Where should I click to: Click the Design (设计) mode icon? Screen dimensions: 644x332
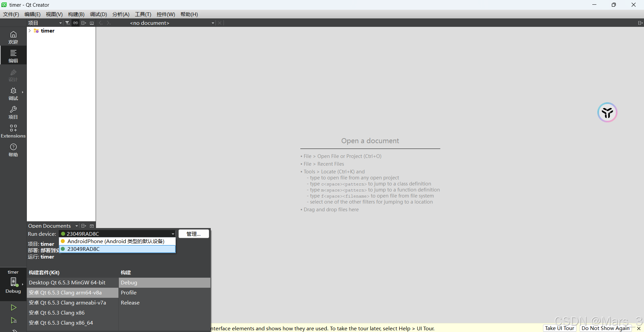point(13,75)
